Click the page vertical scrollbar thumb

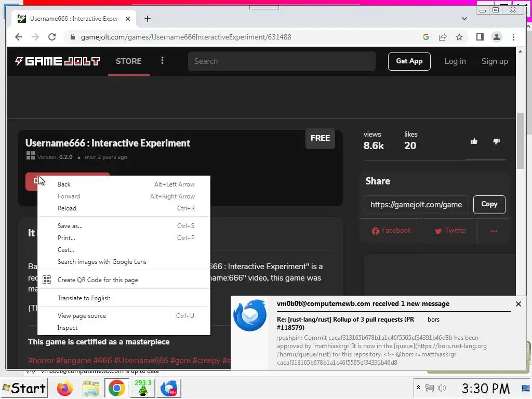(x=520, y=140)
